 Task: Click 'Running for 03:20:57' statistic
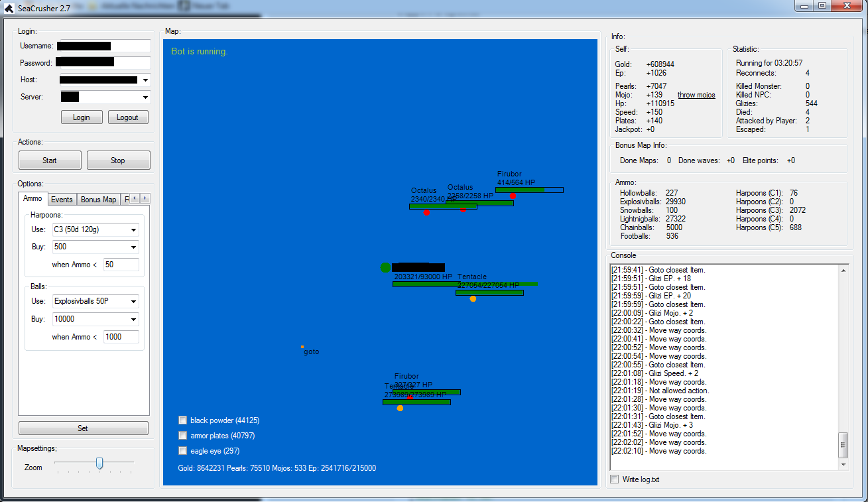769,63
